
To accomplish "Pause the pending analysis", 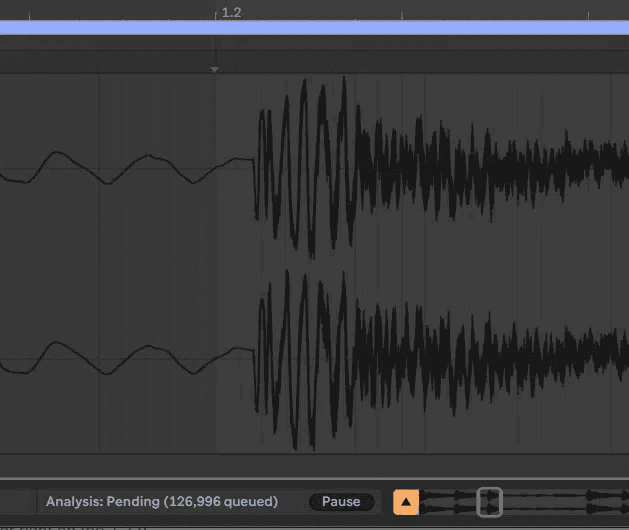I will pos(341,502).
